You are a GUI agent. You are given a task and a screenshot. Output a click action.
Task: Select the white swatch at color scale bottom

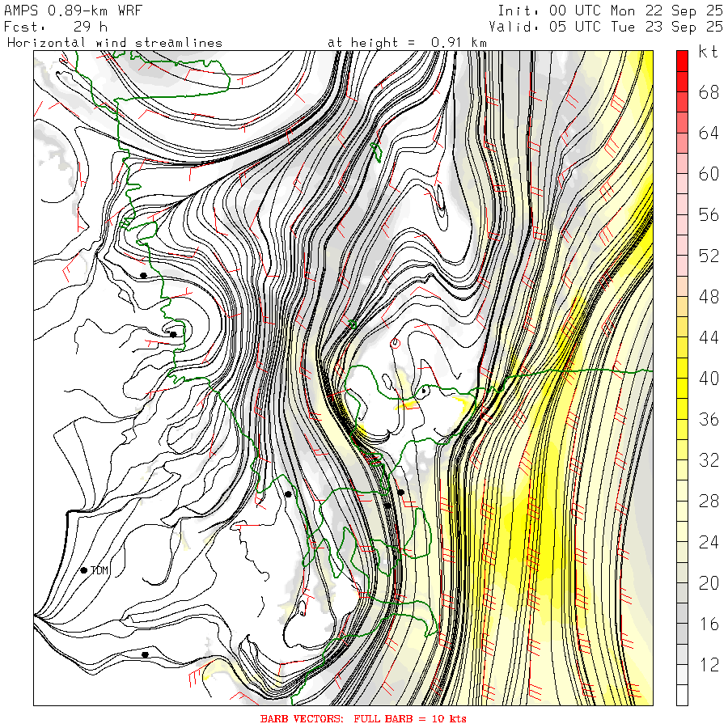click(682, 695)
